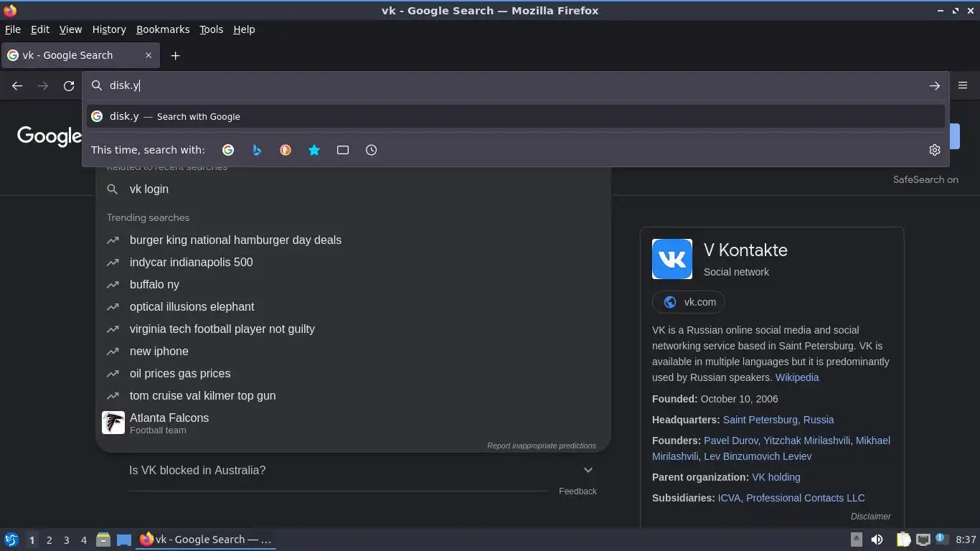This screenshot has height=551, width=980.
Task: Select the vk - Google Search tab
Action: (x=80, y=55)
